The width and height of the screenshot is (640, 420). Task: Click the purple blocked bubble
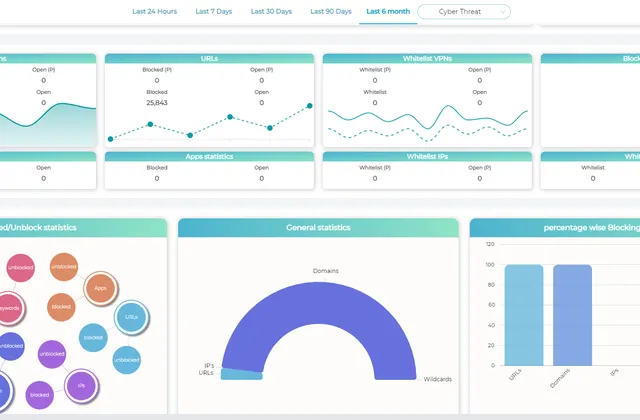point(40,395)
